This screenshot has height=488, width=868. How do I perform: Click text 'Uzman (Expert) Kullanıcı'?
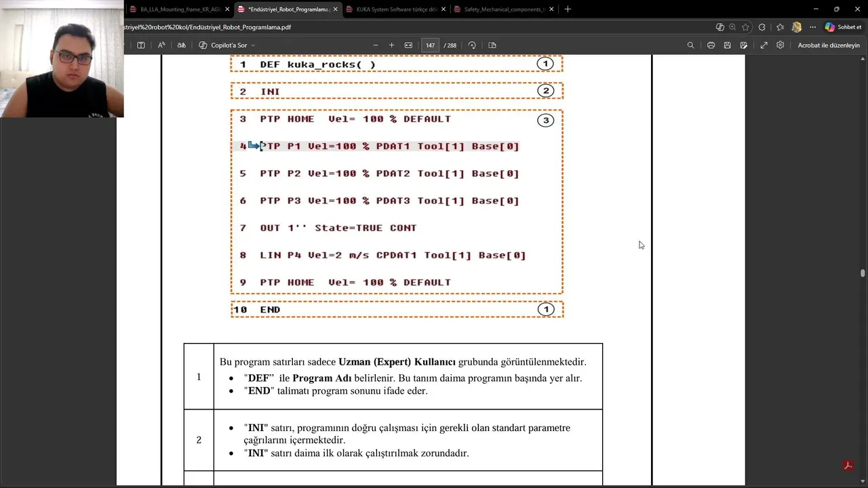coord(397,362)
